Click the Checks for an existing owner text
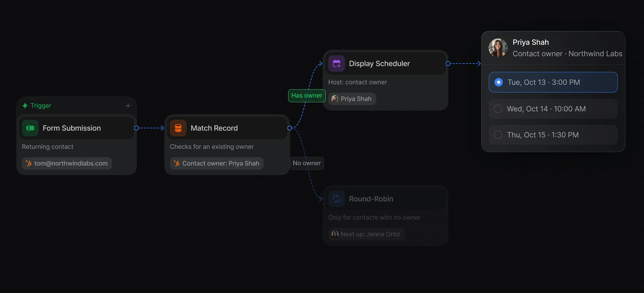 212,147
